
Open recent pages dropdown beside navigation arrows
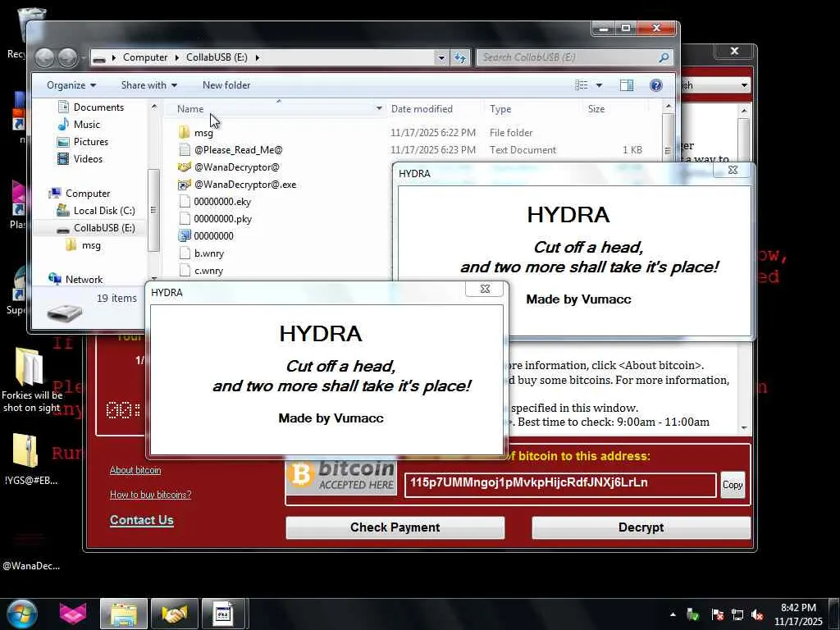(84, 57)
